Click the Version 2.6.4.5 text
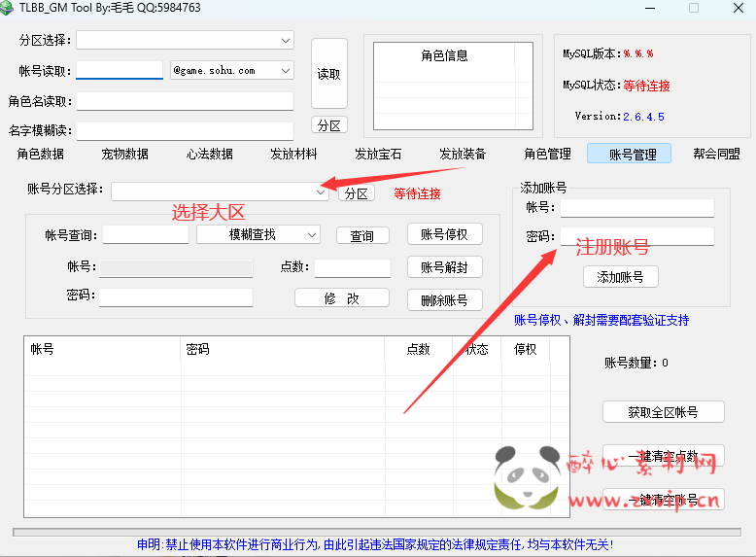 pyautogui.click(x=619, y=117)
